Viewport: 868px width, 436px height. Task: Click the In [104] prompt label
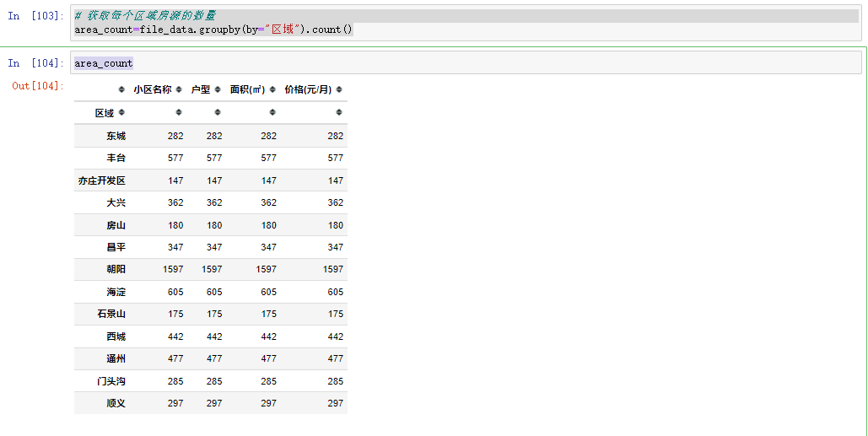pos(36,63)
